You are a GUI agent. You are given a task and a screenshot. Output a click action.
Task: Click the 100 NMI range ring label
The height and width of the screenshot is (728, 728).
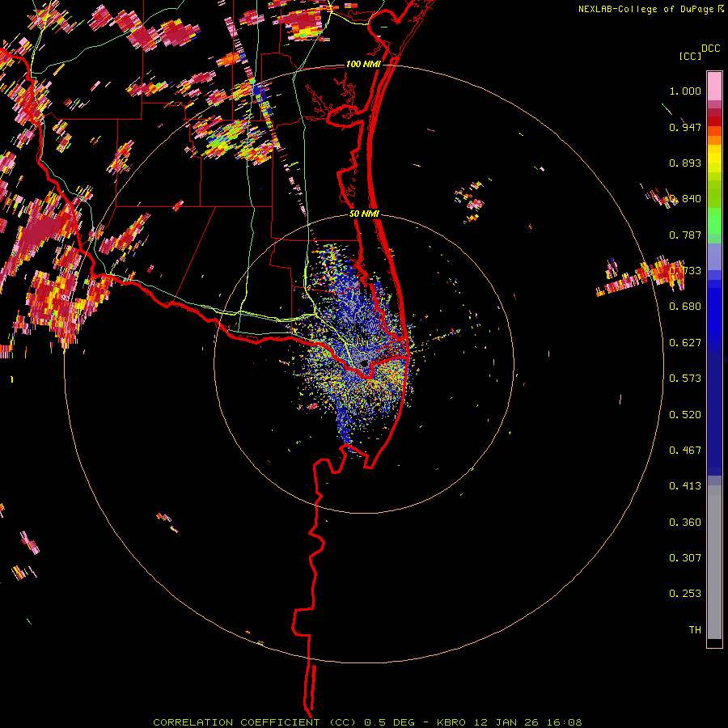[x=363, y=64]
